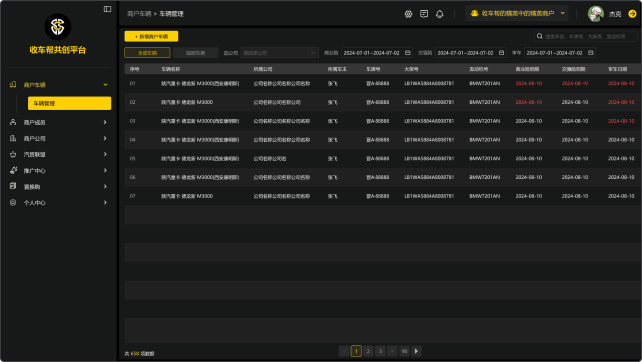The image size is (642, 362).
Task: Go to next page with the arrow button
Action: click(416, 351)
